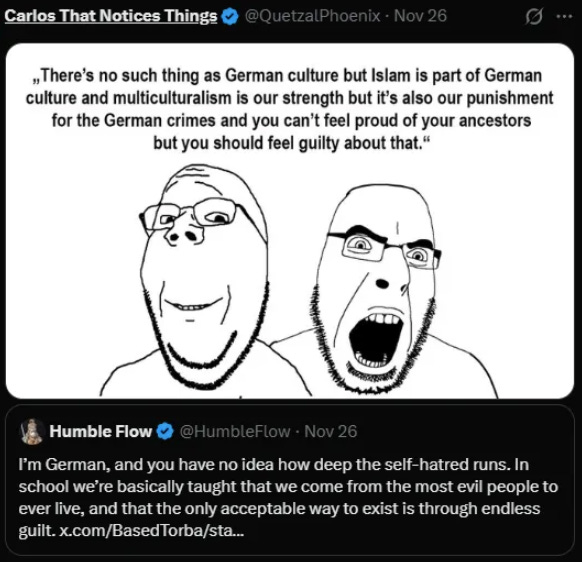
Task: Visit the @QuetzalPhoenix handle
Action: (x=313, y=16)
